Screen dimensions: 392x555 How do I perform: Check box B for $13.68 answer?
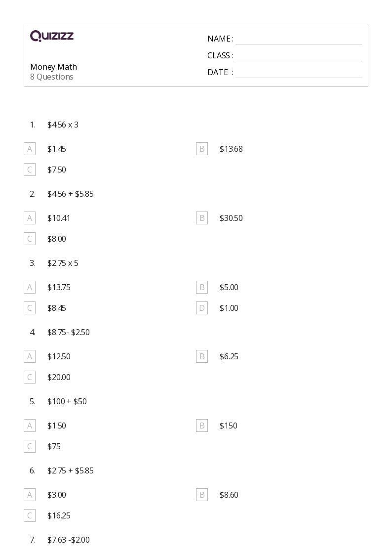click(x=202, y=149)
